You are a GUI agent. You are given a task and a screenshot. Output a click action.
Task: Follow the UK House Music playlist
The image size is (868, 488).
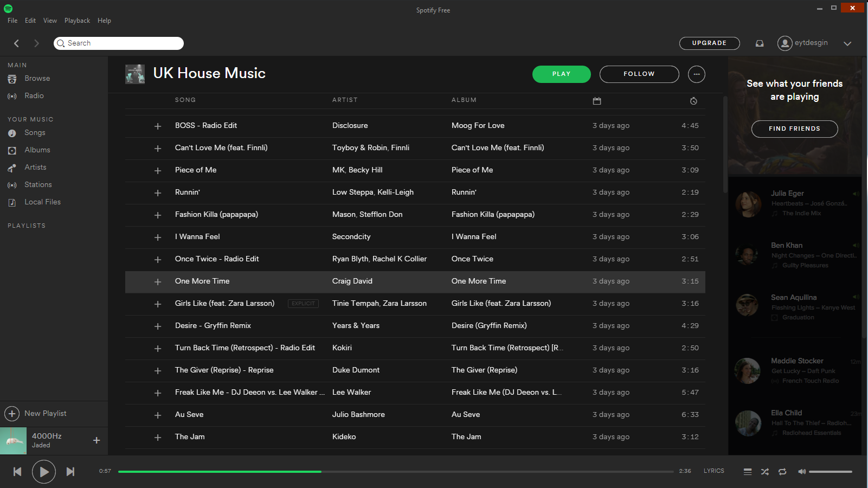pyautogui.click(x=639, y=74)
